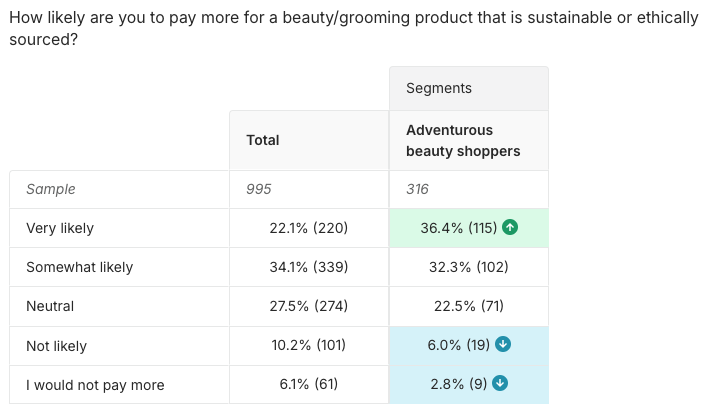707x413 pixels.
Task: Click segment sample size 316
Action: pos(418,189)
